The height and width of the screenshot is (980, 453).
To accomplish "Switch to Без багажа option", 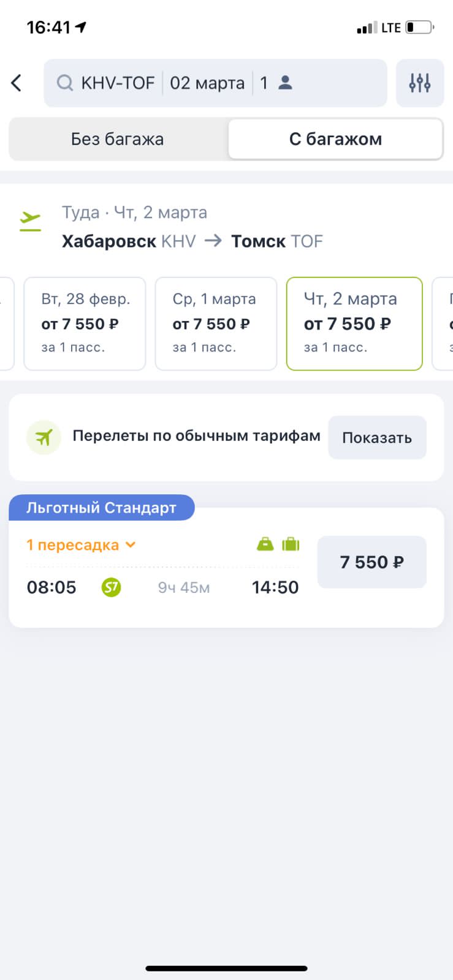I will [x=117, y=139].
